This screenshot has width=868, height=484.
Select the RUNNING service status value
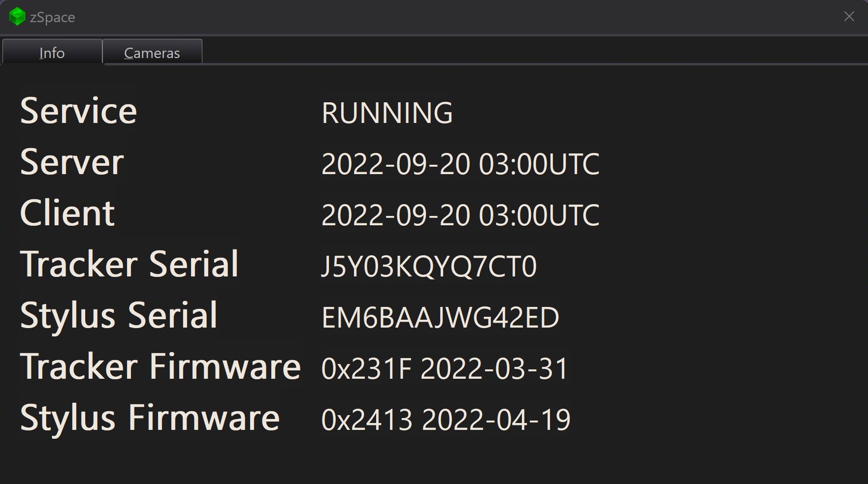click(x=387, y=113)
